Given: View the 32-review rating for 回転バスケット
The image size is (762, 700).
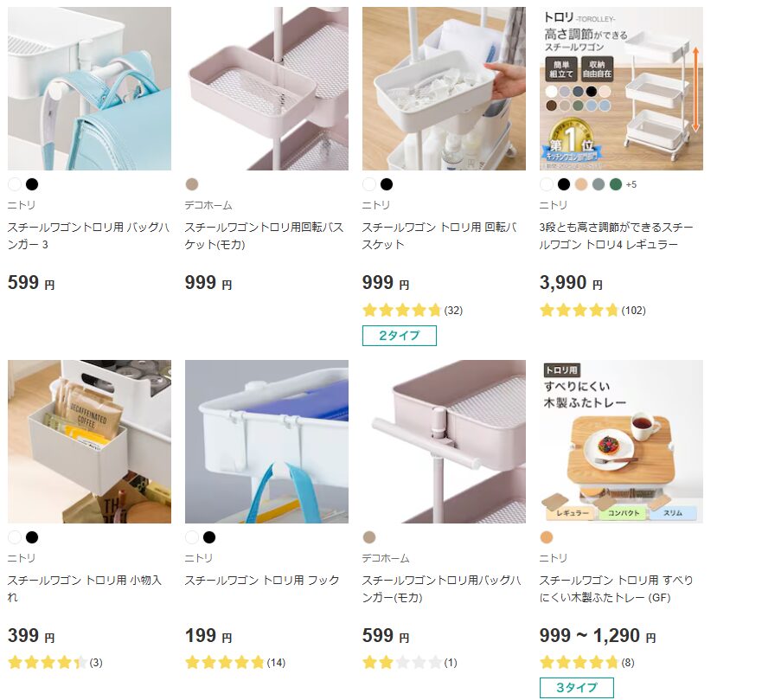Looking at the screenshot, I should 412,310.
